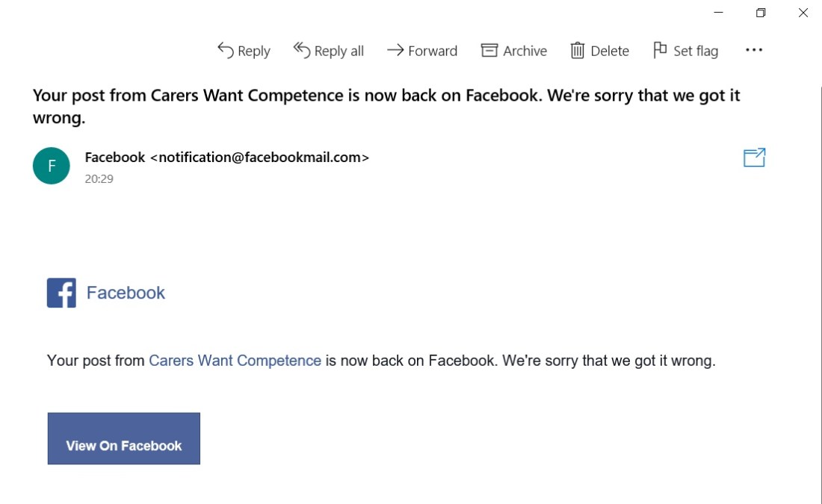Forward this Facebook email
Image resolution: width=822 pixels, height=504 pixels.
click(422, 51)
